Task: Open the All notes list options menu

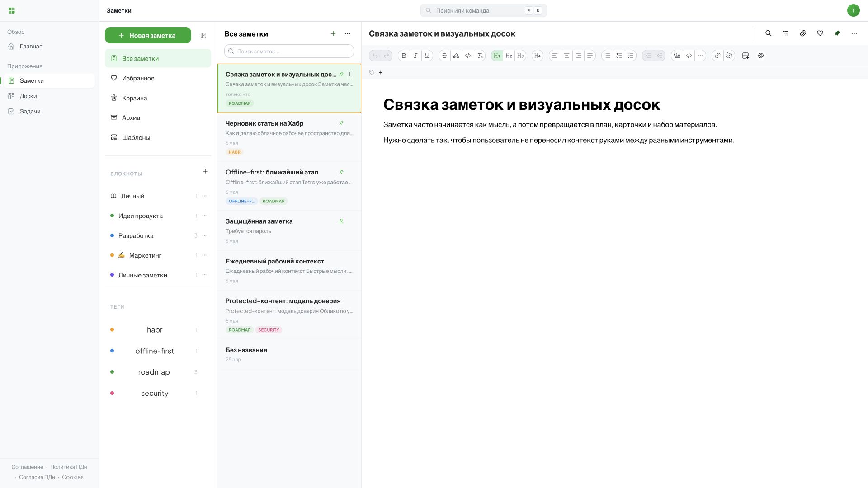Action: pos(348,33)
